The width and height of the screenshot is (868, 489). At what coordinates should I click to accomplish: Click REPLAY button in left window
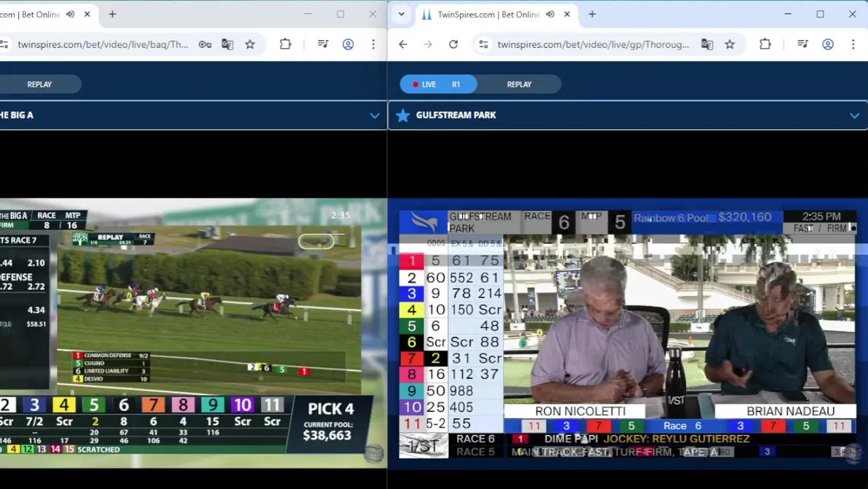point(39,84)
